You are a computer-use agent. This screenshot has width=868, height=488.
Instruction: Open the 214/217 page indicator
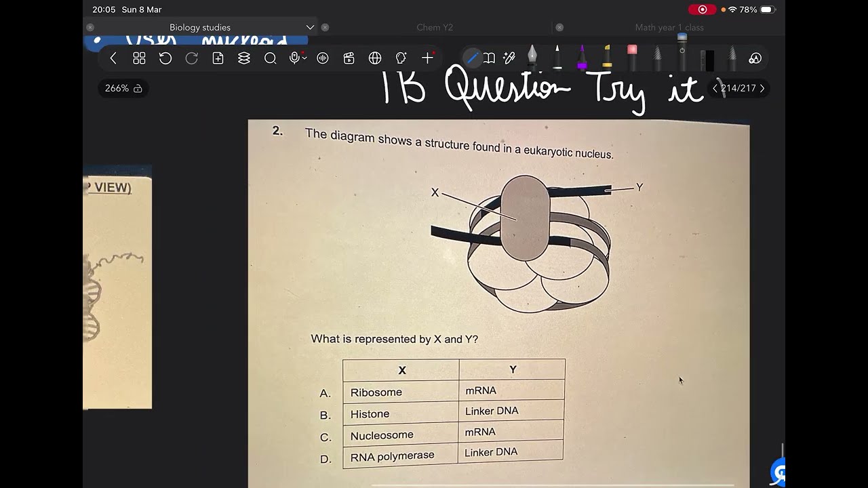[x=738, y=88]
